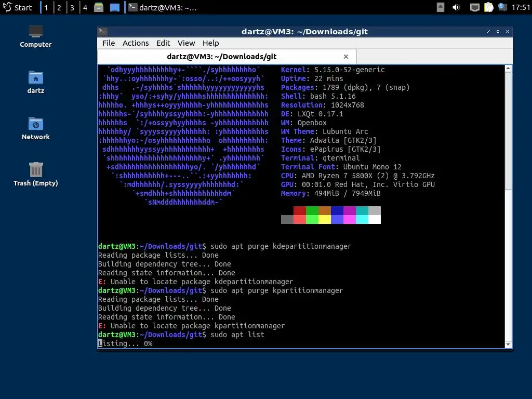Maximize the QTerminal window
532x399 pixels.
pyautogui.click(x=498, y=32)
